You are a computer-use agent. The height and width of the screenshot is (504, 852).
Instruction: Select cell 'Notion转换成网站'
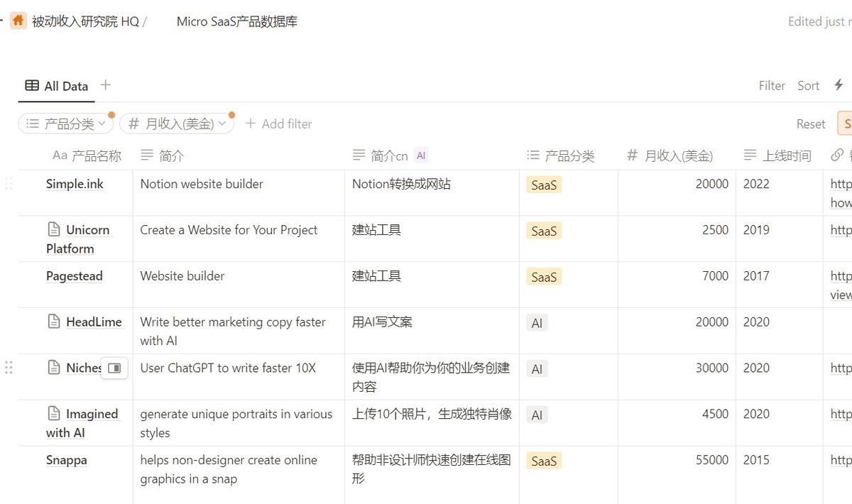pyautogui.click(x=432, y=192)
